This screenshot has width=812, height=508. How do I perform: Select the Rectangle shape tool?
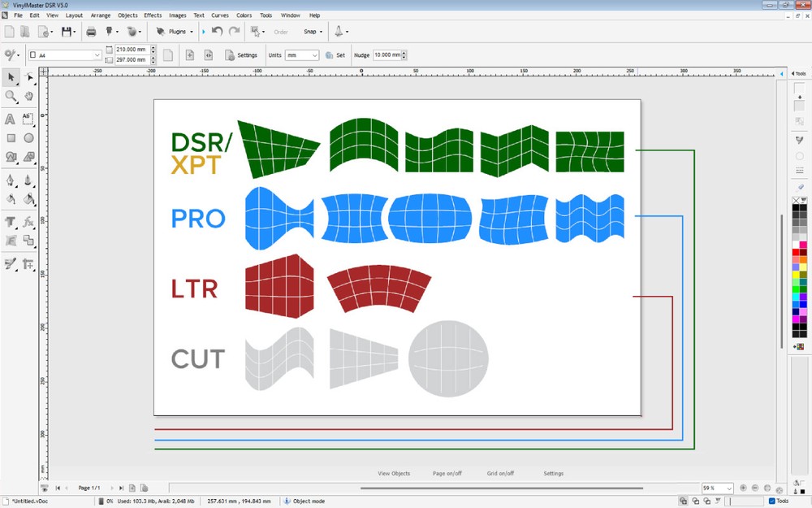[x=10, y=138]
